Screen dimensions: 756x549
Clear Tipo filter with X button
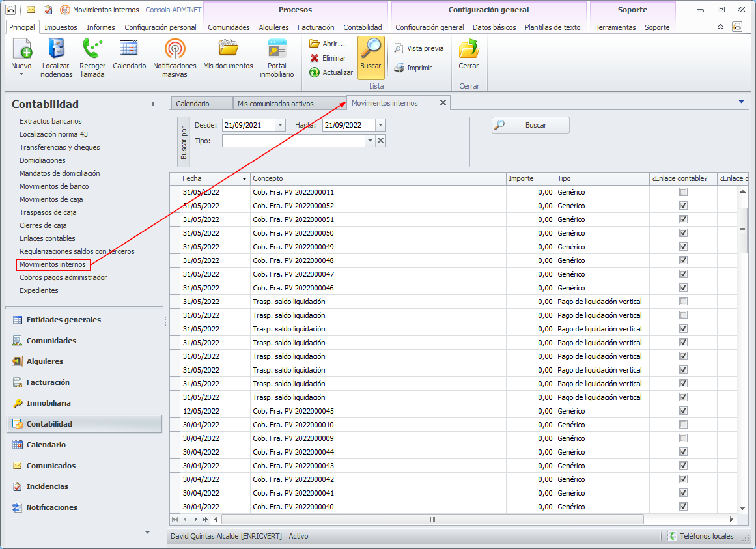(x=380, y=141)
